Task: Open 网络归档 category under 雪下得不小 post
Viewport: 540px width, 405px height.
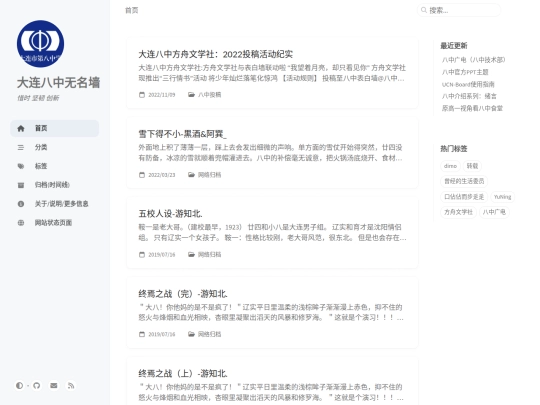Action: 209,175
